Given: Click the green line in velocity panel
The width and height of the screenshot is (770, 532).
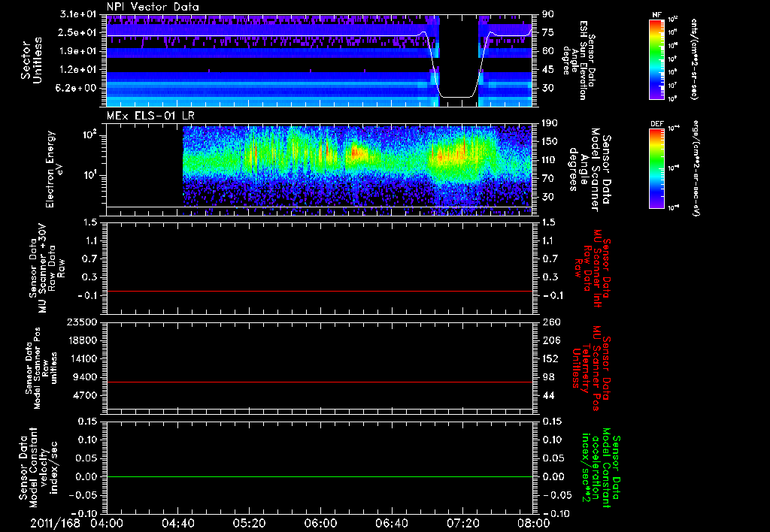Looking at the screenshot, I should point(320,476).
